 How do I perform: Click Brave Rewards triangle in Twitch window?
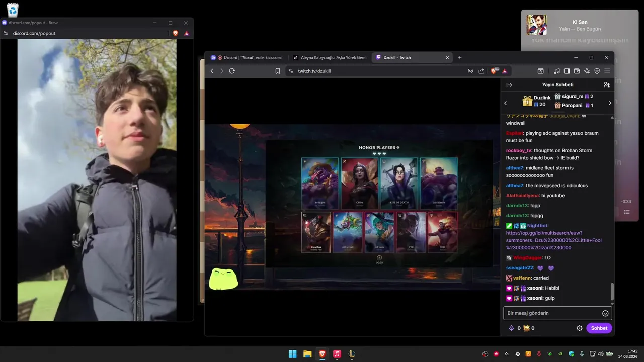504,71
